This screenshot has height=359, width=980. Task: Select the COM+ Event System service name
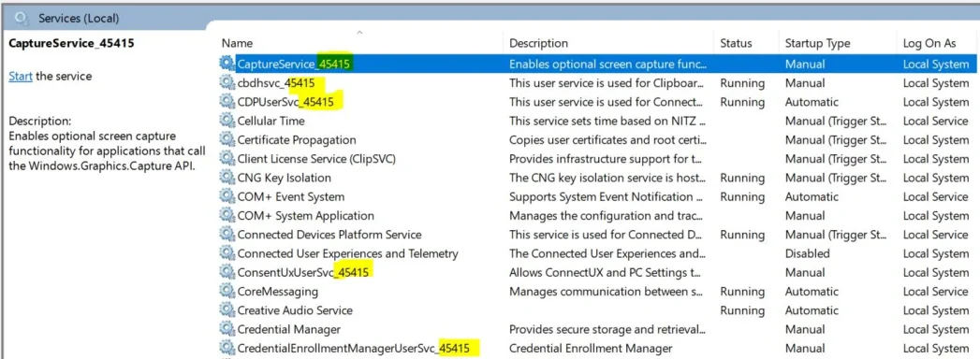coord(290,196)
